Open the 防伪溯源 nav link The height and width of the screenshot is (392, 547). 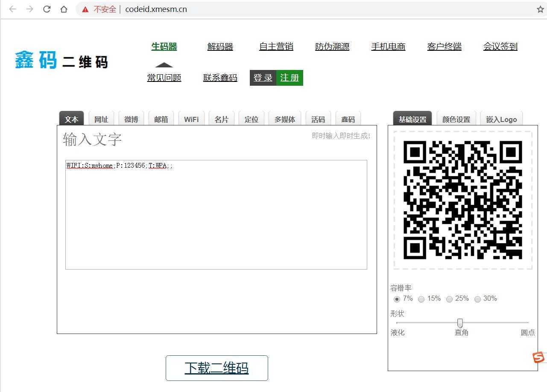(332, 46)
